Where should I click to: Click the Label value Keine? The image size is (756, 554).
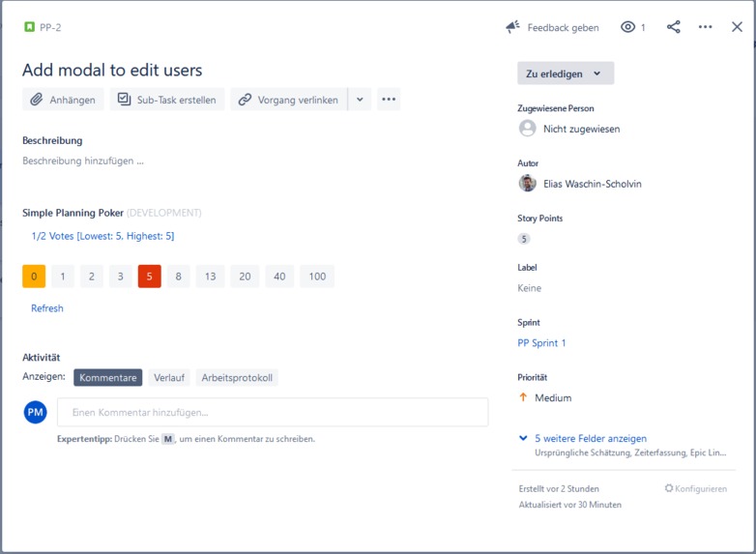530,288
